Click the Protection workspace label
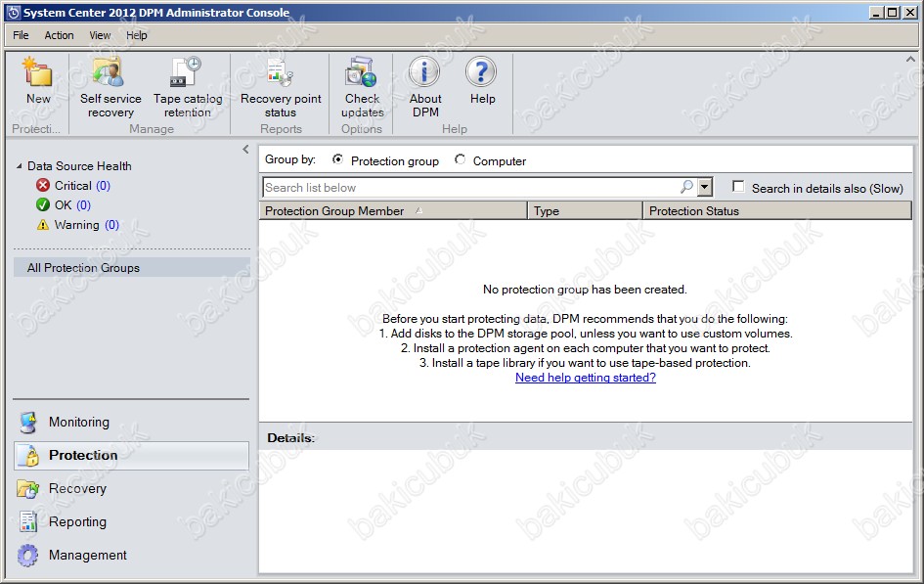 tap(83, 455)
